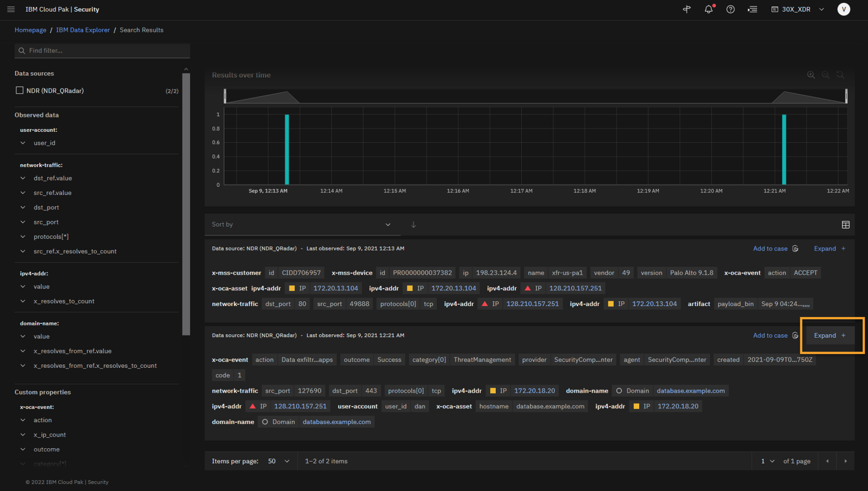
Task: Open IP 128.210.157.251 in x-oca-asset row
Action: pyautogui.click(x=575, y=288)
